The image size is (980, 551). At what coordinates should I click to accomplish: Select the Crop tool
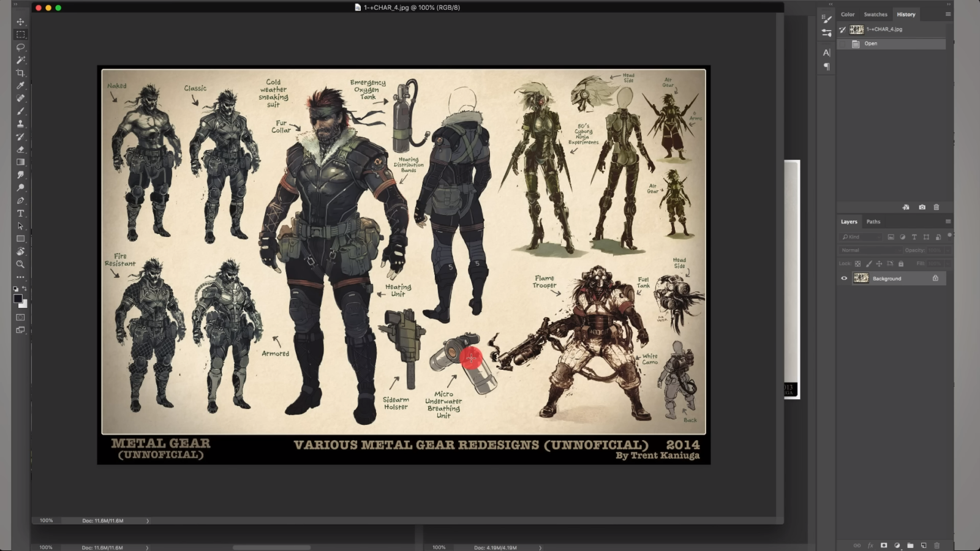(20, 73)
